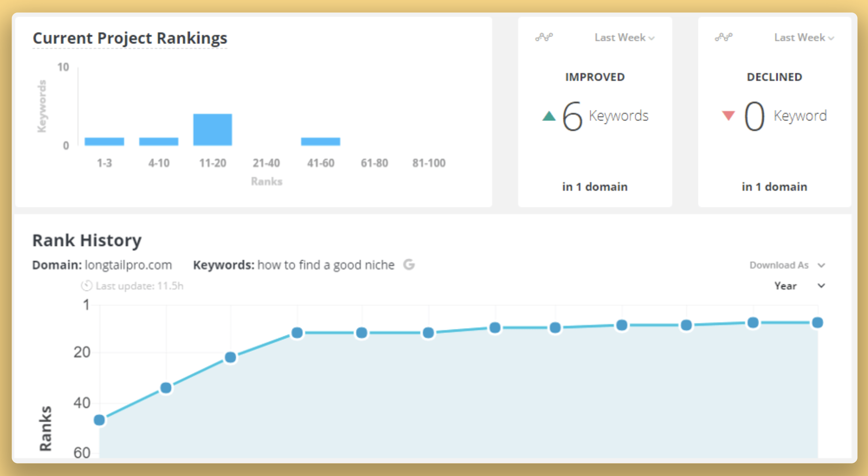Click the Current Project Rankings heading

pyautogui.click(x=130, y=38)
